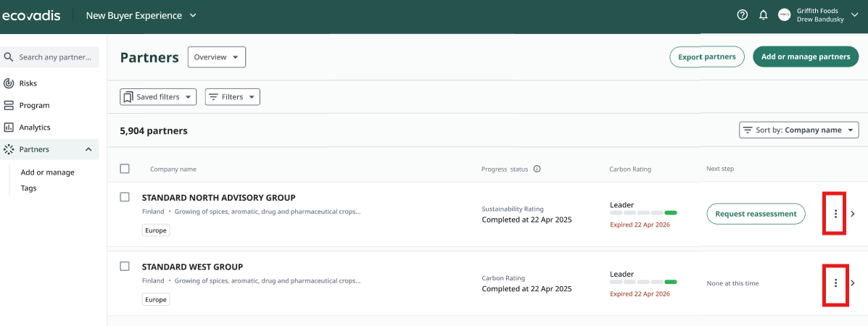Go to Risks in the sidebar
Image resolution: width=868 pixels, height=326 pixels.
[28, 83]
